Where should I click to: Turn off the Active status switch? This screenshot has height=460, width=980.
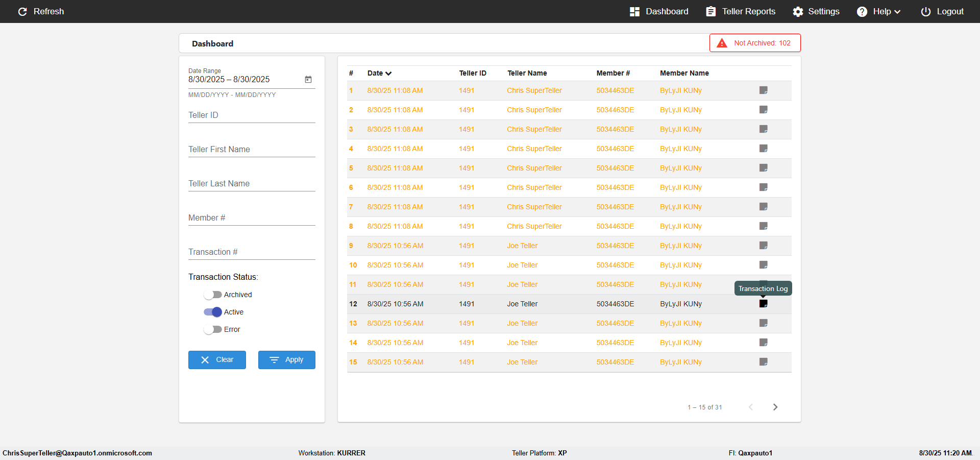click(x=213, y=312)
